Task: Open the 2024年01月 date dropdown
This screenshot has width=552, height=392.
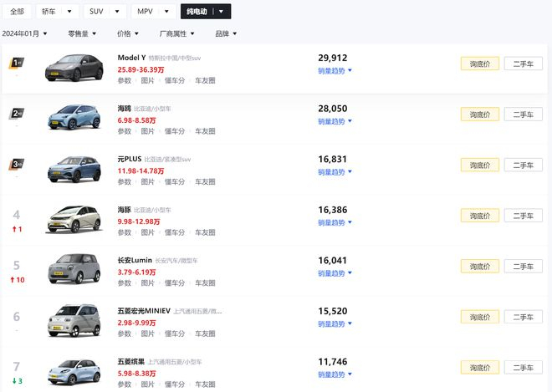Action: [24, 33]
